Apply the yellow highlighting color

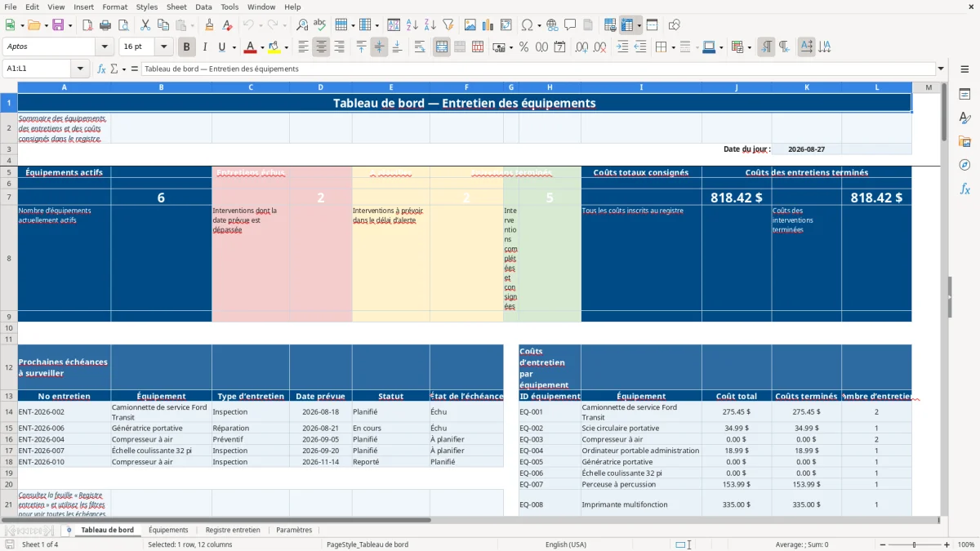pyautogui.click(x=274, y=47)
